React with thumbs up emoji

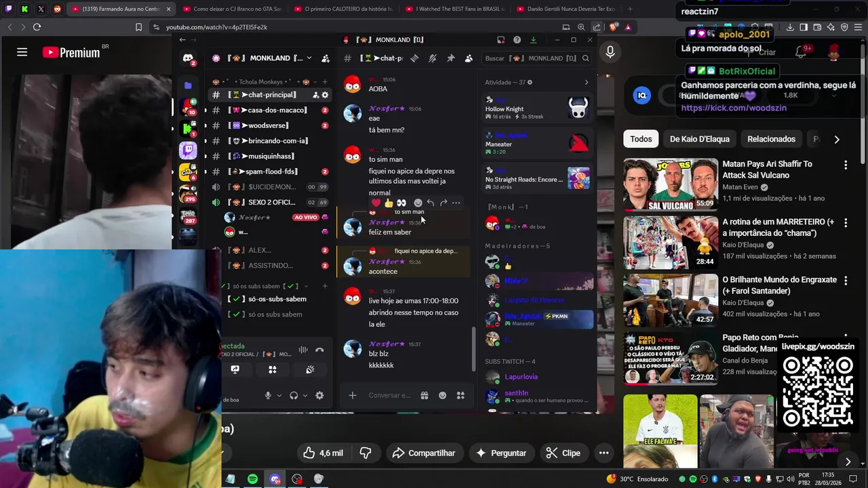coord(388,203)
